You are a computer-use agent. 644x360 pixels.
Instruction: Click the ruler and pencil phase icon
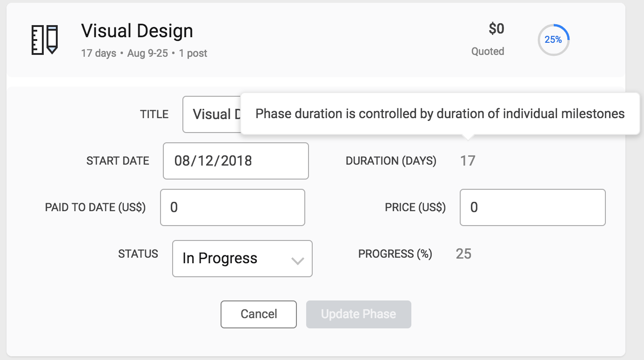point(45,40)
